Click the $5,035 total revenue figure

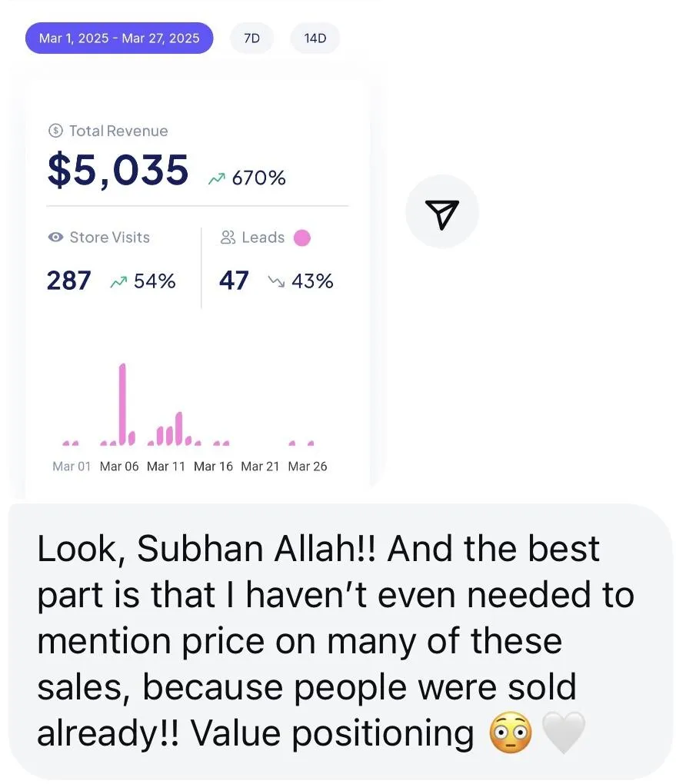click(118, 170)
